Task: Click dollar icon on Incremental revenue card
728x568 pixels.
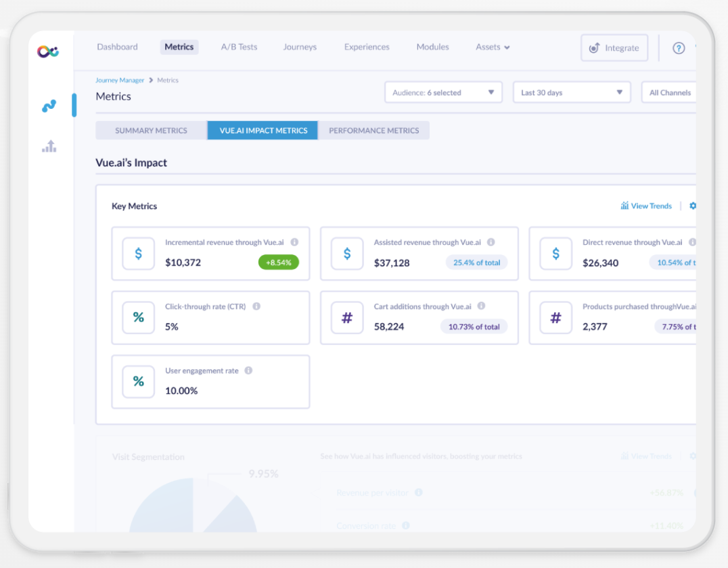Action: pos(138,254)
